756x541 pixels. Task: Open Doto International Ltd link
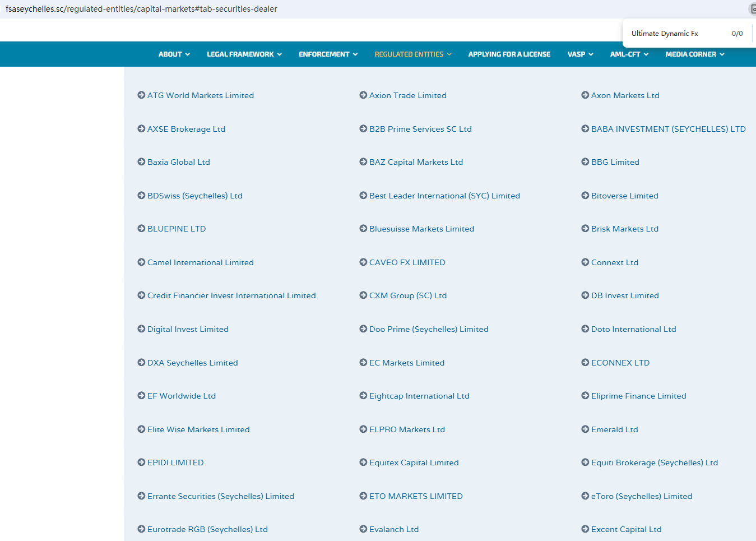click(x=633, y=329)
